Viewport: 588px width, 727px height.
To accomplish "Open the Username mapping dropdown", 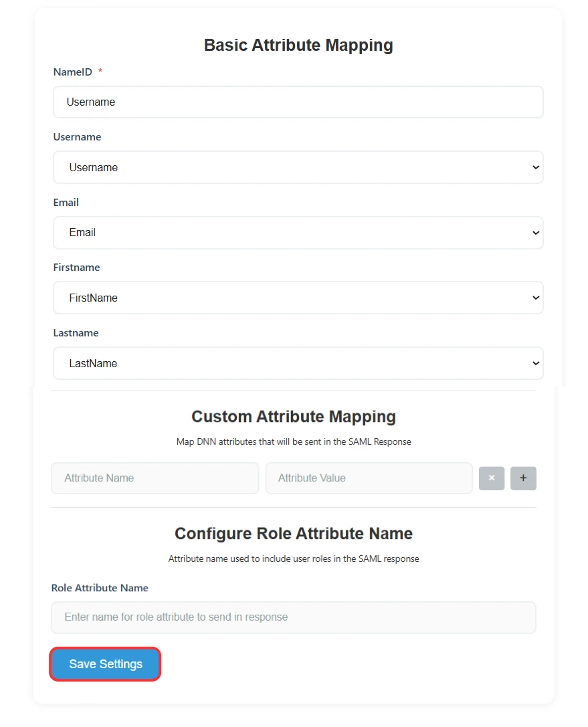I will pyautogui.click(x=298, y=167).
